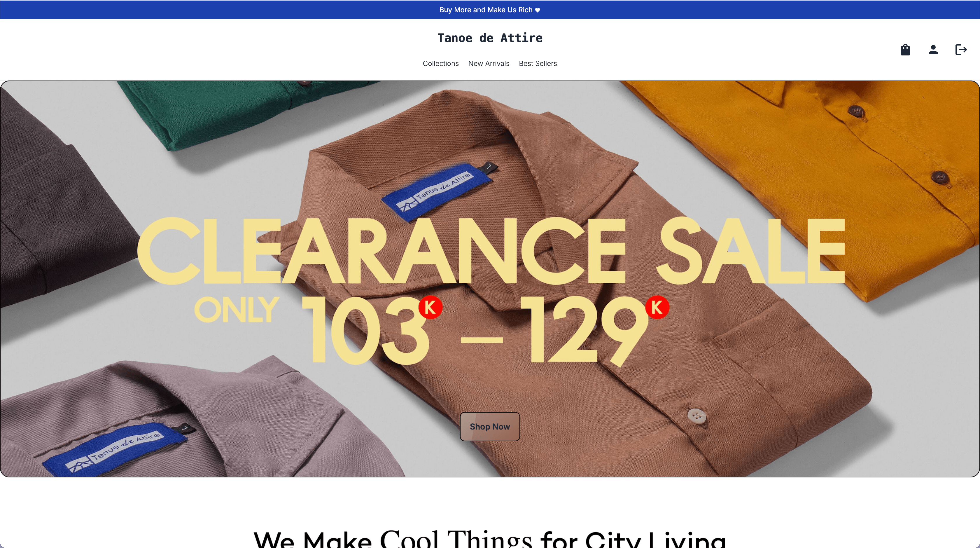
Task: Click the CLEARANCE SALE headline text
Action: point(491,251)
